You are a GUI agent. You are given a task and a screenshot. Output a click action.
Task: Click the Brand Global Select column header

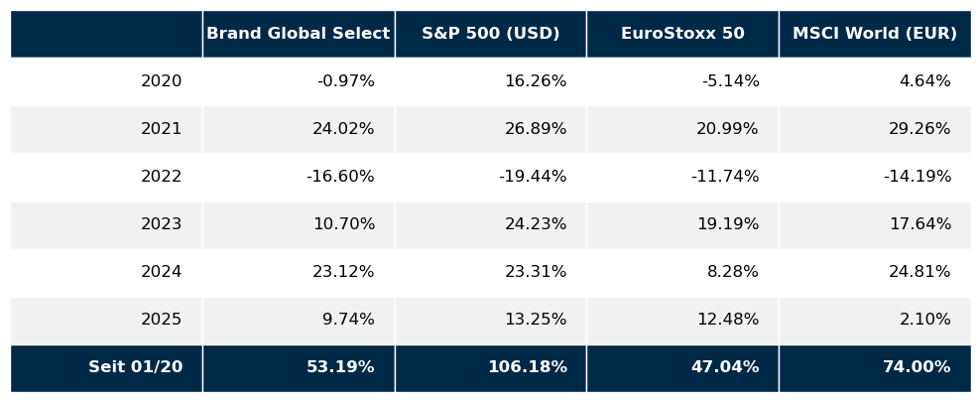[298, 34]
